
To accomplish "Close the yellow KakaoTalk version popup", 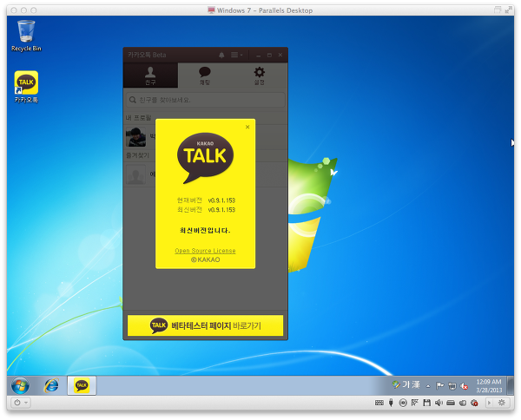I will coord(247,127).
